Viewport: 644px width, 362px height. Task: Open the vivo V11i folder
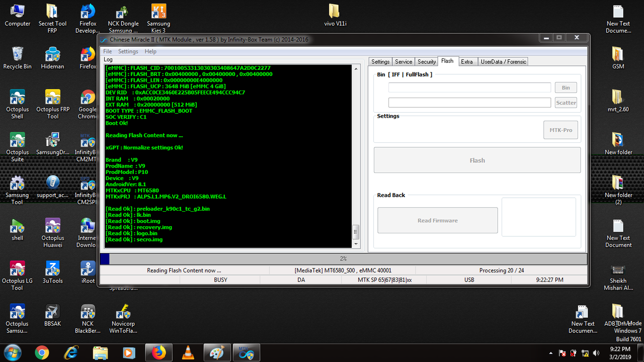(336, 15)
